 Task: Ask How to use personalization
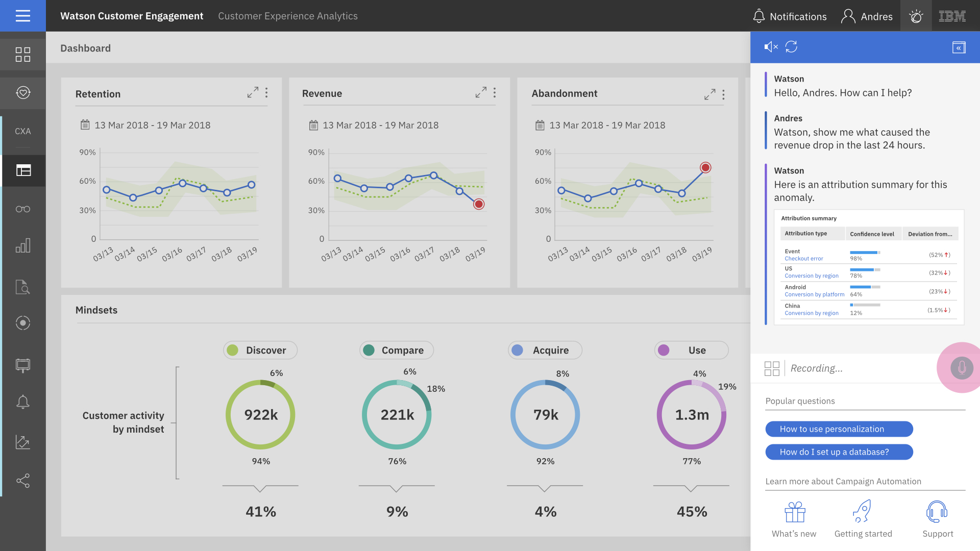[x=839, y=429]
